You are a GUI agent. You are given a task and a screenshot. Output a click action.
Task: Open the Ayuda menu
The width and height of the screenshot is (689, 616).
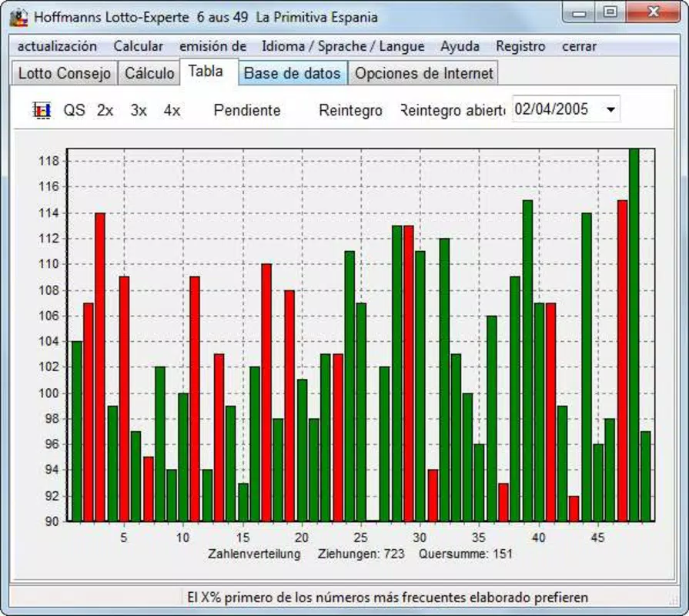[x=460, y=46]
